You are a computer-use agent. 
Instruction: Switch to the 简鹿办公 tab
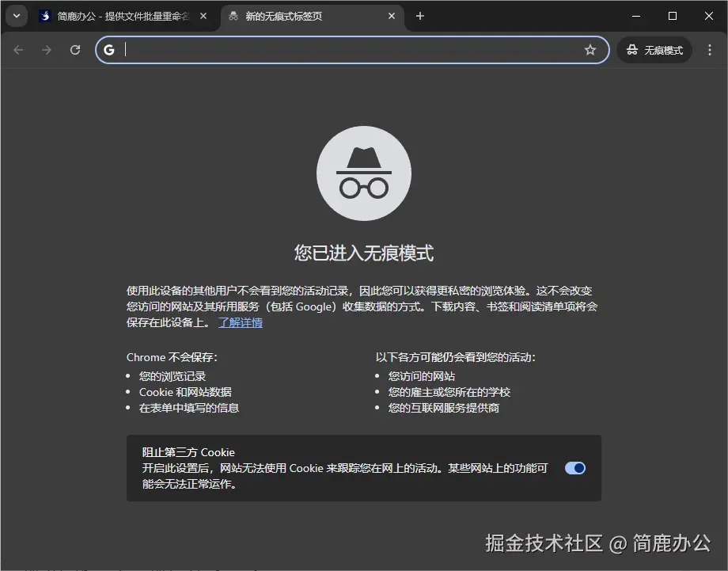[x=119, y=16]
